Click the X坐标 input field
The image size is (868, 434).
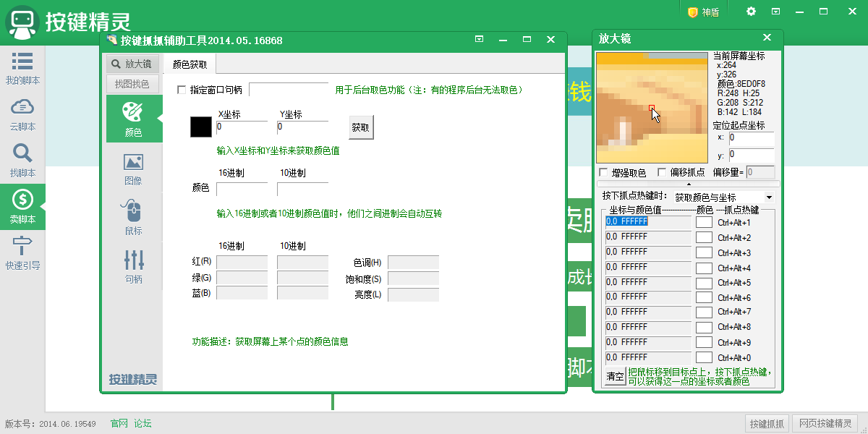(242, 127)
